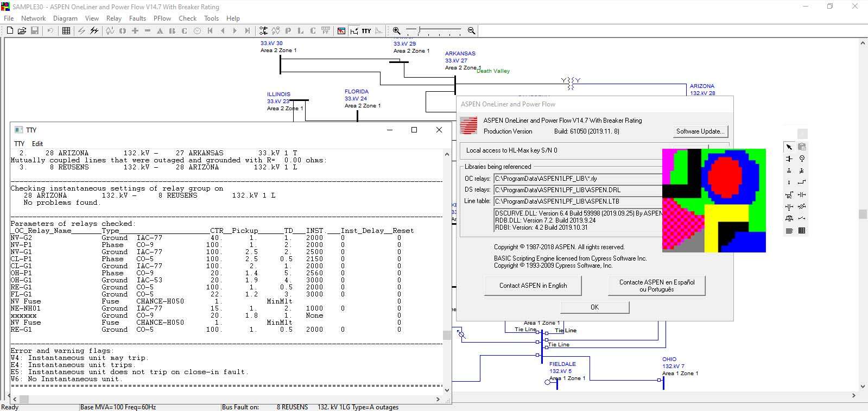Click the data browser table icon
The image size is (868, 411).
tap(66, 31)
